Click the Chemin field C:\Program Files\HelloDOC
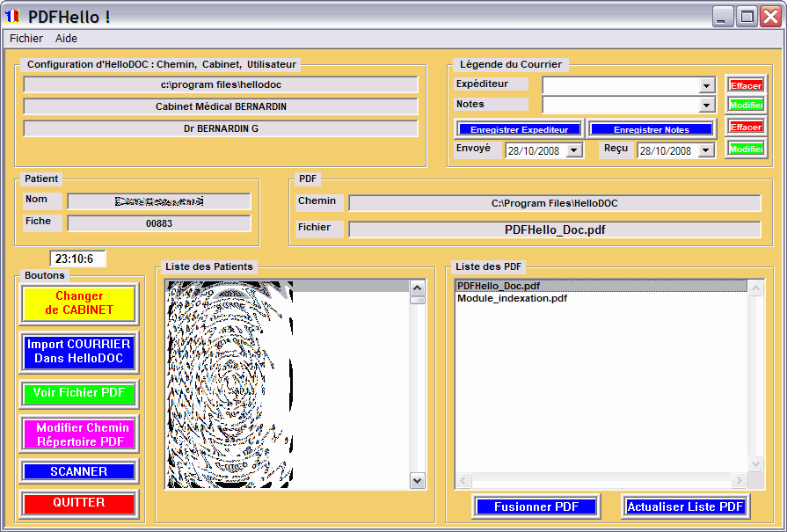787x532 pixels. pos(555,203)
